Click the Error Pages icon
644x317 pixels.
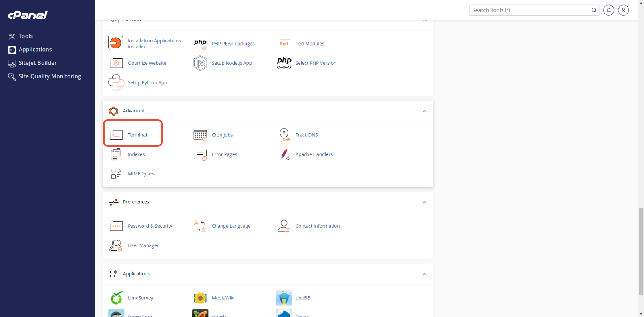[200, 155]
